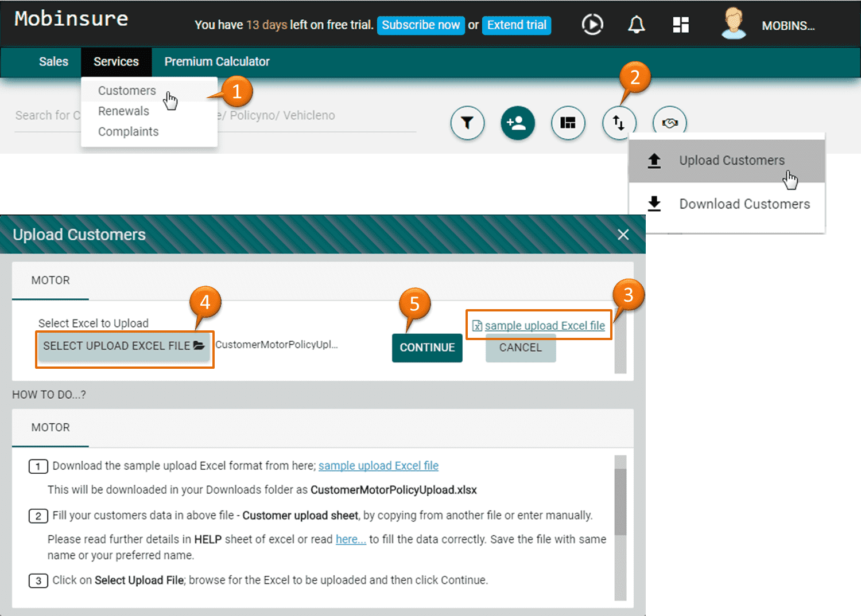Select Complaints from Services dropdown

(128, 132)
